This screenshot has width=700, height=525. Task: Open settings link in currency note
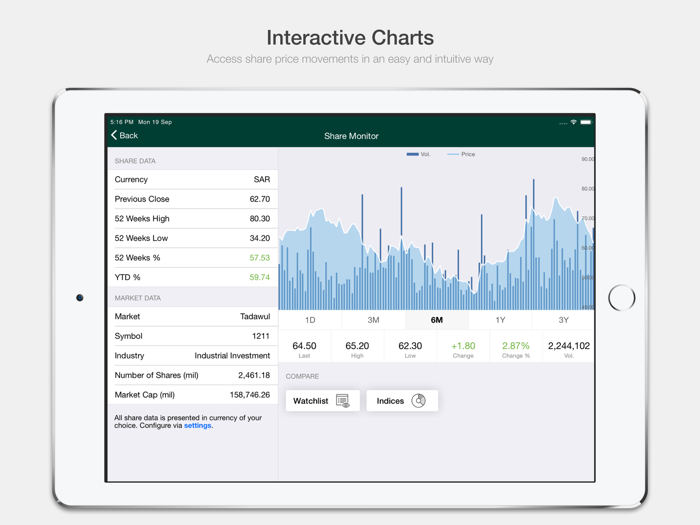tap(197, 425)
